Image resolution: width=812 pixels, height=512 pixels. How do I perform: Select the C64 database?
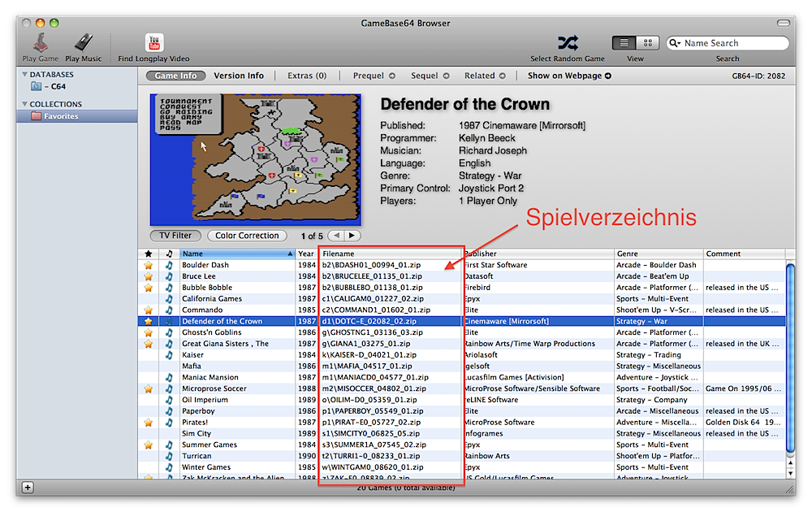[50, 86]
